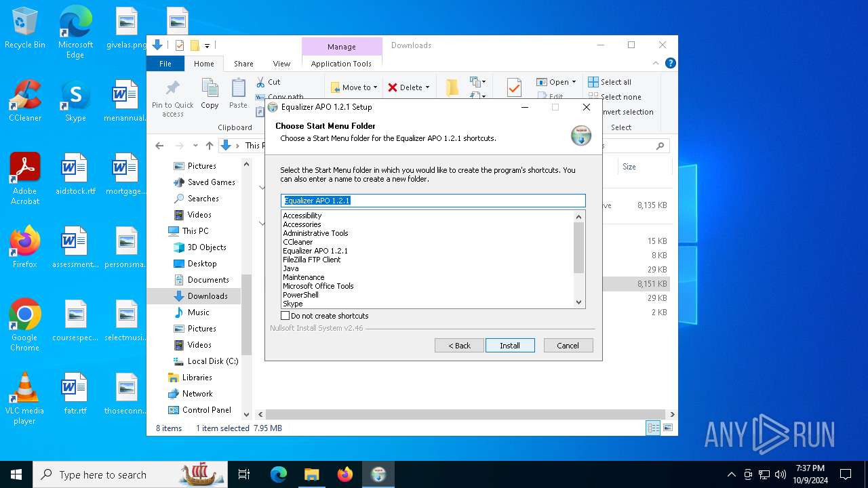Click Install button in setup
The height and width of the screenshot is (488, 868).
510,346
